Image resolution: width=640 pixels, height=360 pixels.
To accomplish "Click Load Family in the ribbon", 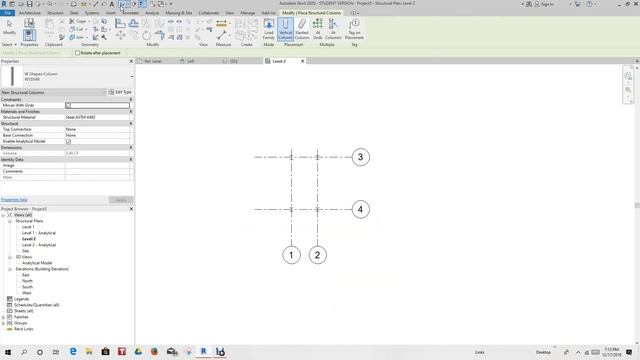I will point(269,29).
